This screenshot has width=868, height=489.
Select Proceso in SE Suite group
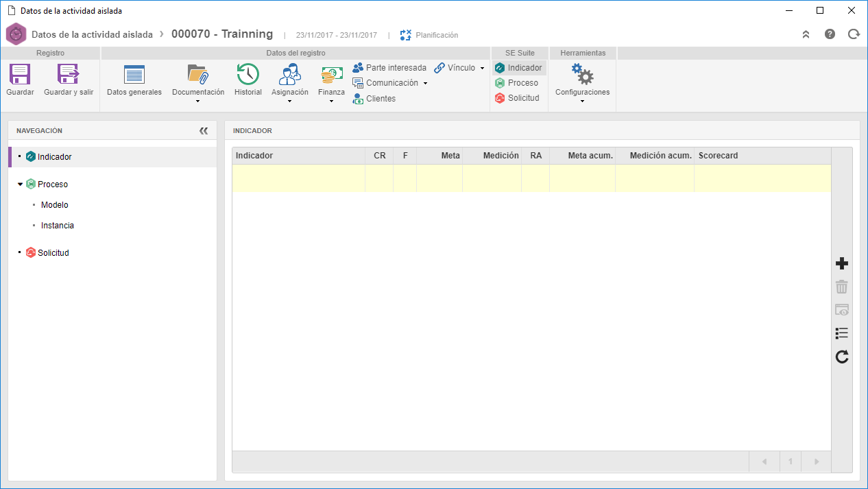coord(517,83)
